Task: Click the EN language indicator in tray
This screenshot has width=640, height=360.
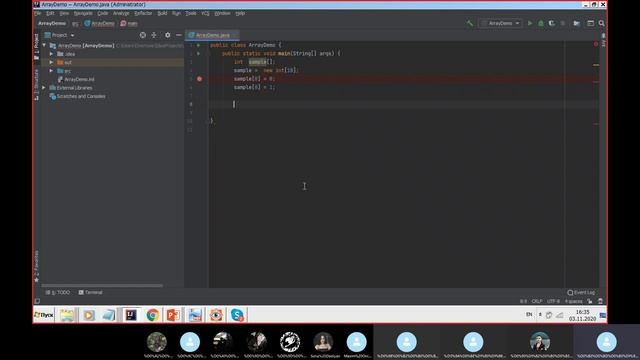Action: pyautogui.click(x=529, y=315)
